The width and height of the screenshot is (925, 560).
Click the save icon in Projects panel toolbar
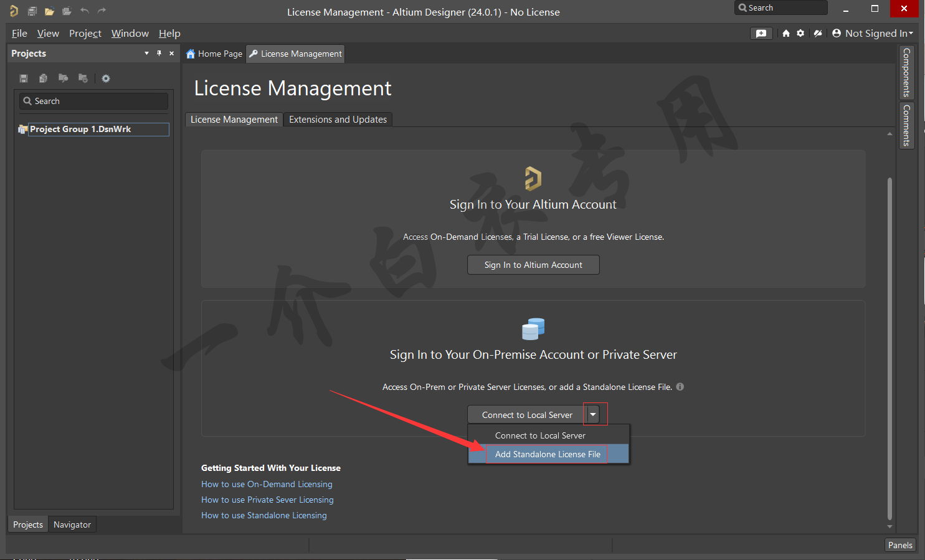24,78
